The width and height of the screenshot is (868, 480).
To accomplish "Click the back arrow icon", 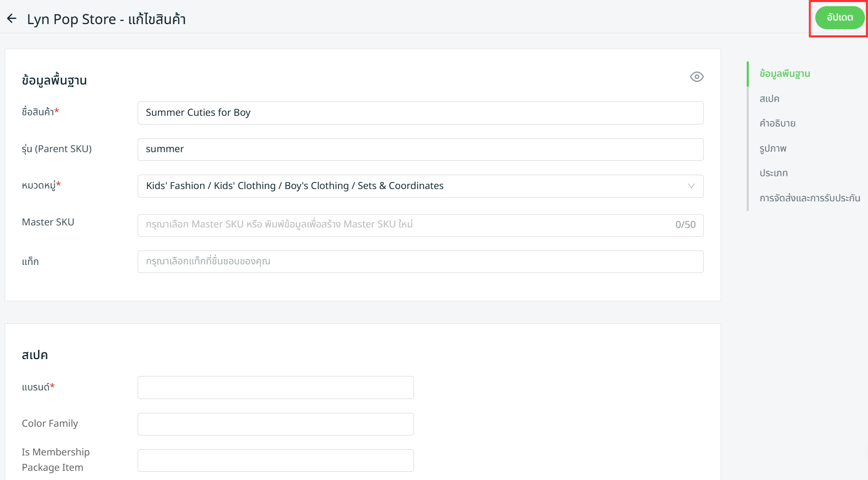I will point(12,19).
